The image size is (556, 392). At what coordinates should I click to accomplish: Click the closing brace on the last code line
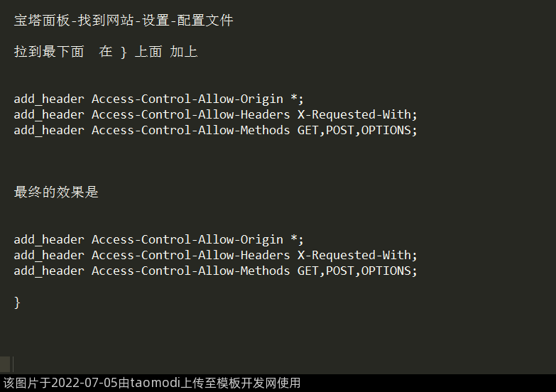[x=17, y=303]
